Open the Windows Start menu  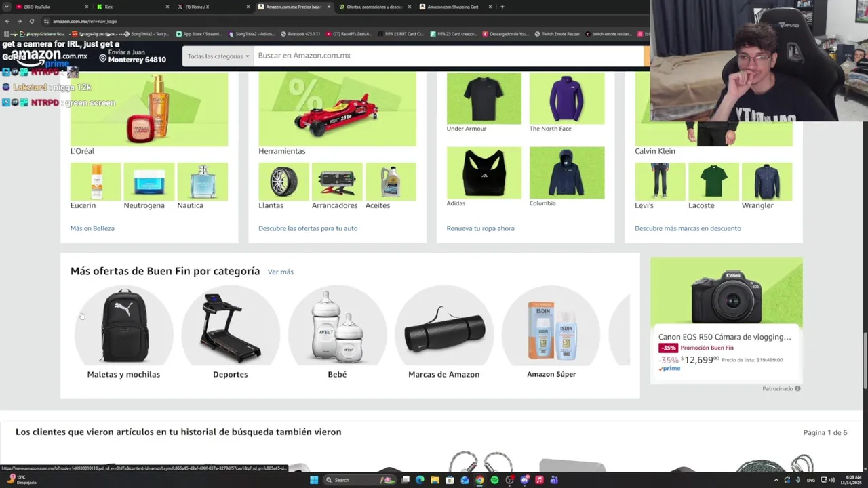pyautogui.click(x=314, y=480)
